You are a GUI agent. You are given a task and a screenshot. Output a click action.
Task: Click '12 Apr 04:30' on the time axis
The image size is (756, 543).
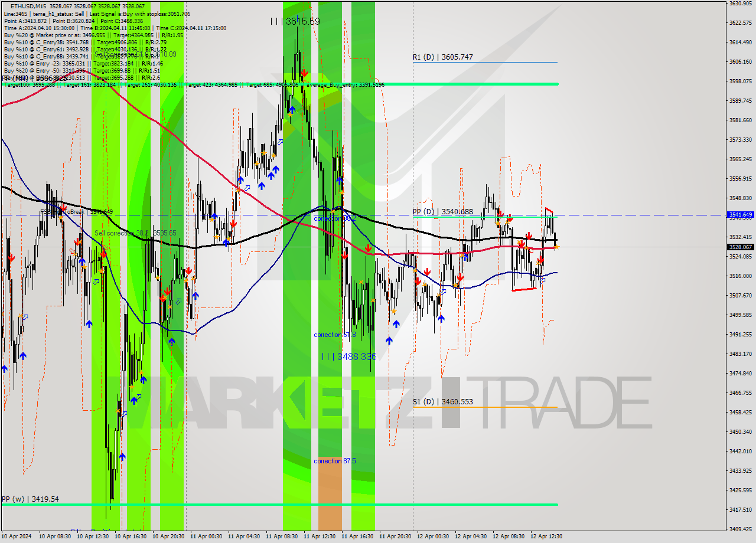[471, 537]
